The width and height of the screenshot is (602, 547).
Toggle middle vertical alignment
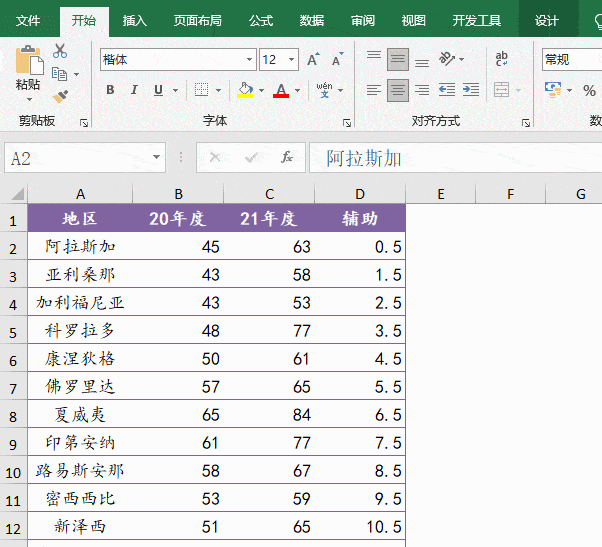coord(398,59)
